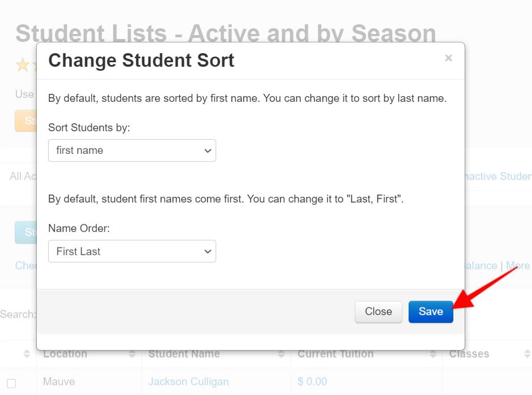Tick the checkbox beside Mauve row
Image resolution: width=532 pixels, height=395 pixels.
[x=11, y=383]
